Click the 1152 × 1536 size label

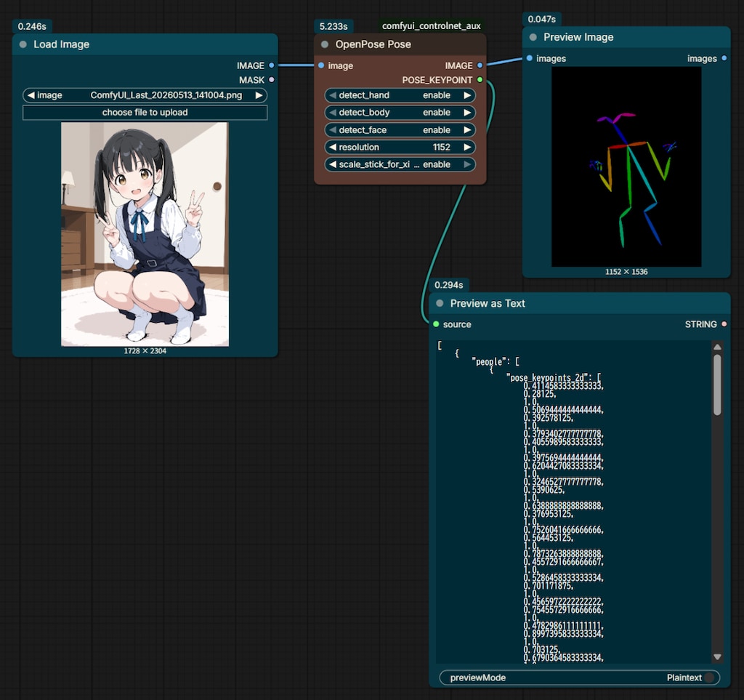tap(626, 271)
